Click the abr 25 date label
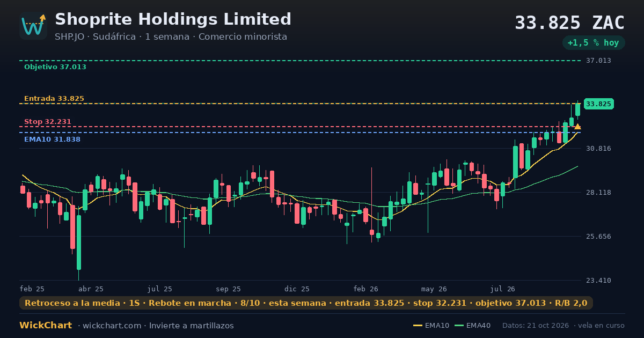This screenshot has height=338, width=644. [x=91, y=289]
